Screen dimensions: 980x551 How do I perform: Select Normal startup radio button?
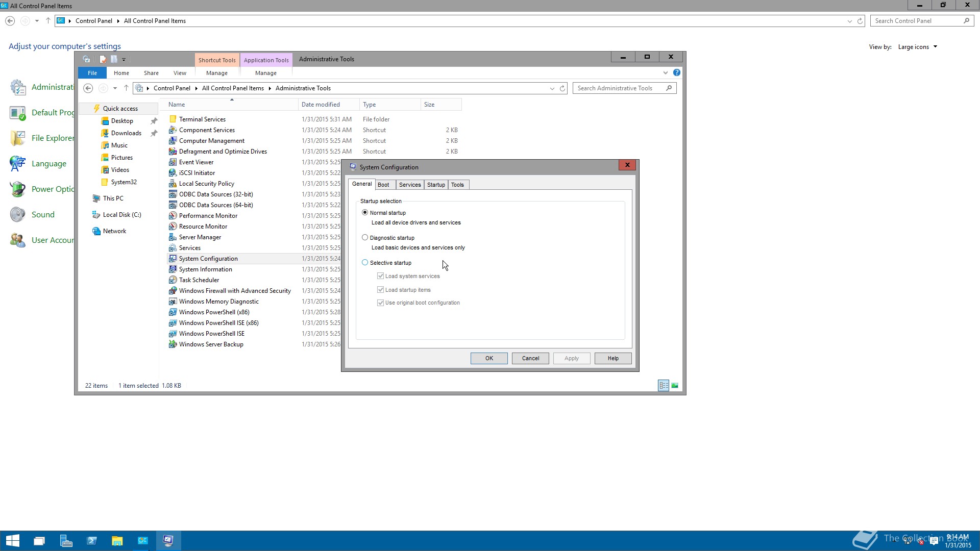(365, 212)
